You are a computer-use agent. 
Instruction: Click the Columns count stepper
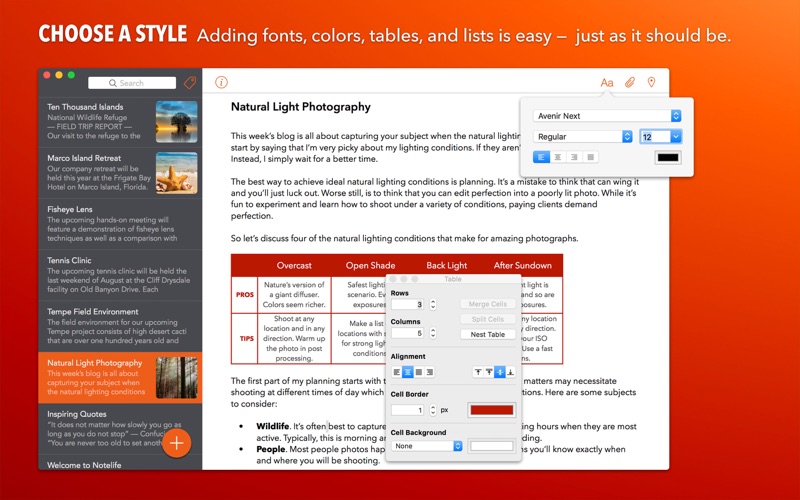(433, 333)
